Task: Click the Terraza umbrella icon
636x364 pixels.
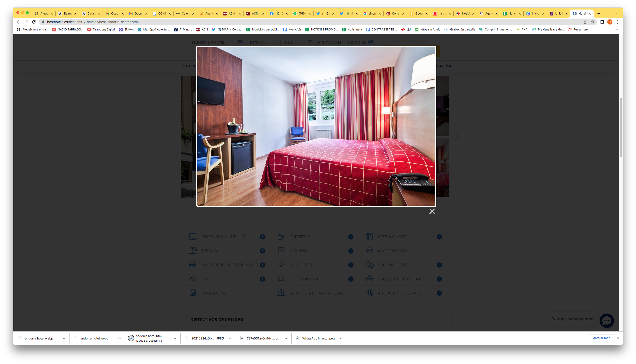Action: [x=193, y=250]
